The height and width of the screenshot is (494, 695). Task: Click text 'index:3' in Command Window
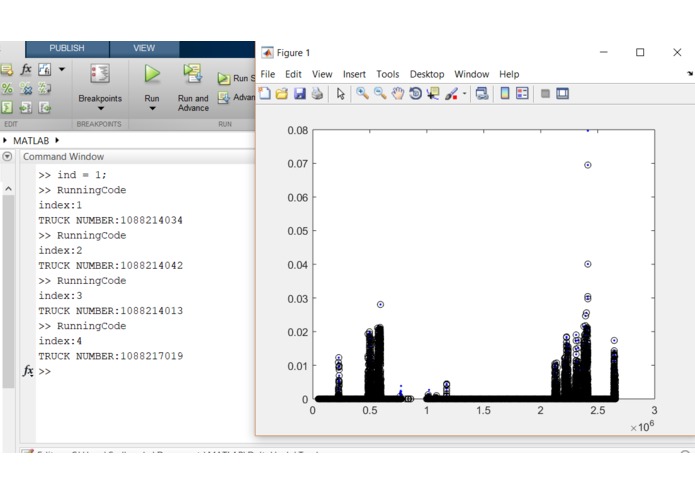coord(60,296)
